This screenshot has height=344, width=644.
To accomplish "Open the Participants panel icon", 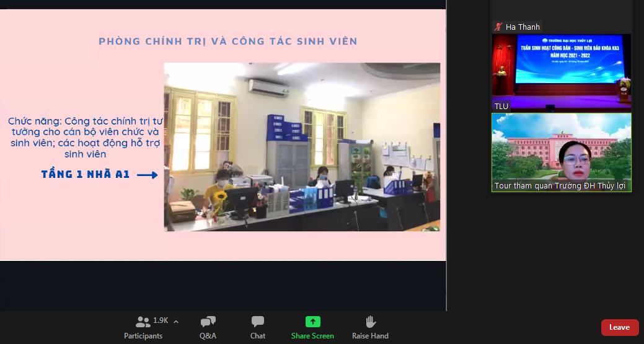I will pos(143,322).
